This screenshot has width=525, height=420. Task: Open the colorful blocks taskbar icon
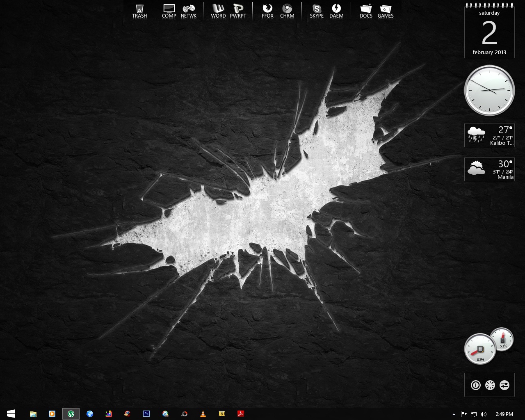[109, 414]
